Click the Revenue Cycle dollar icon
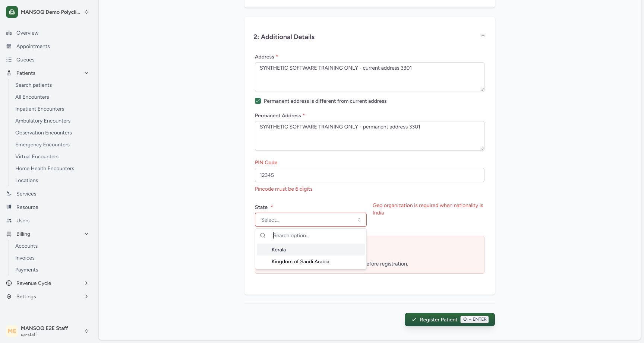 pos(9,283)
